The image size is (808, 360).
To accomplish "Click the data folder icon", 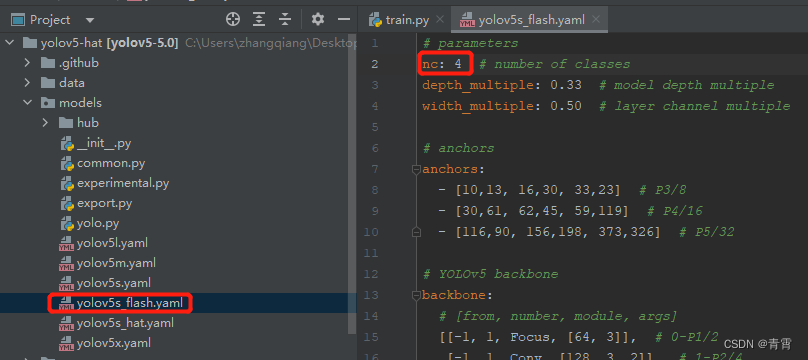I will tap(48, 83).
